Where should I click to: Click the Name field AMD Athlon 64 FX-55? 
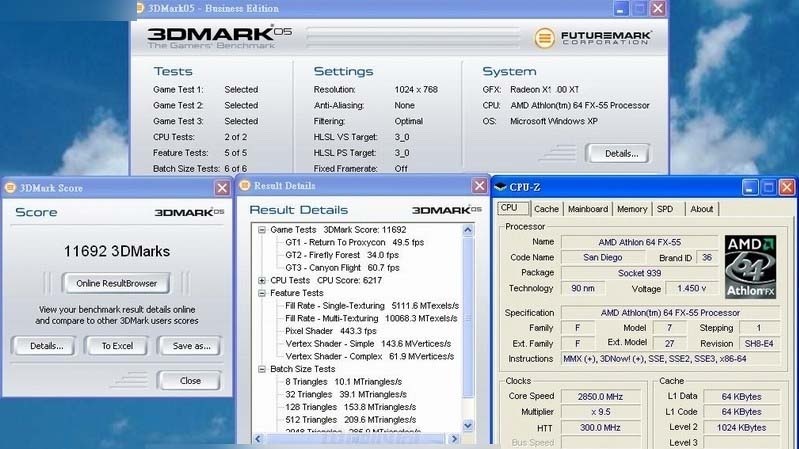pos(640,242)
